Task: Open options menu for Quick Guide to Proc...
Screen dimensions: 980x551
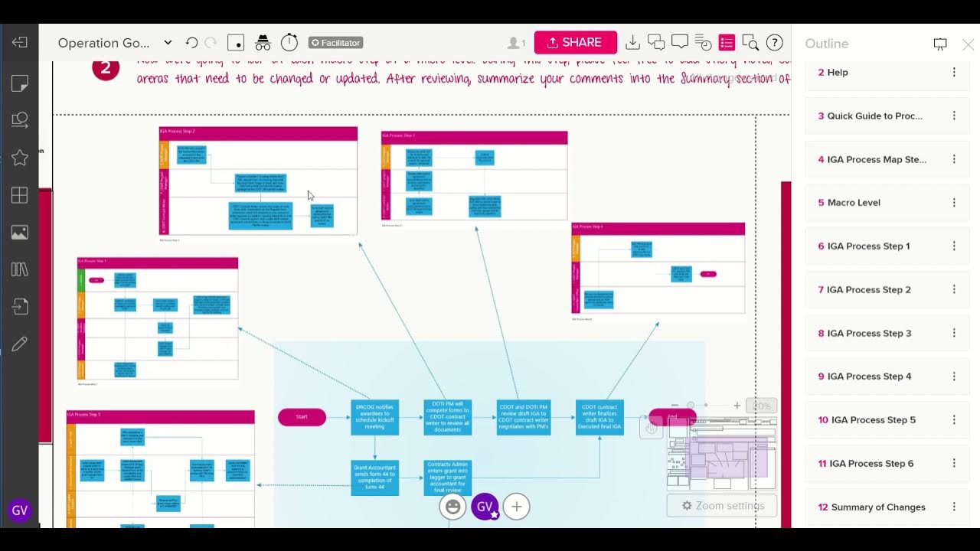Action: coord(954,116)
